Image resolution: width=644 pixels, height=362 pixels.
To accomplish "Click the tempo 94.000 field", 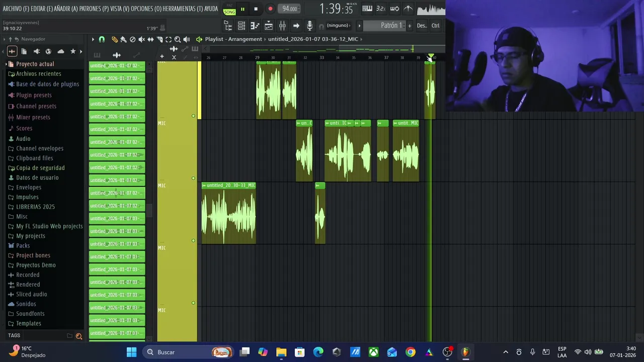I will tap(289, 9).
